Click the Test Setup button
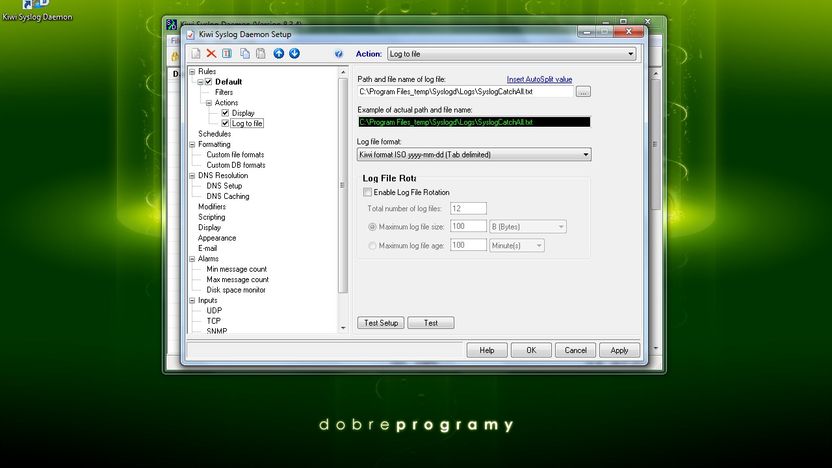 point(381,323)
